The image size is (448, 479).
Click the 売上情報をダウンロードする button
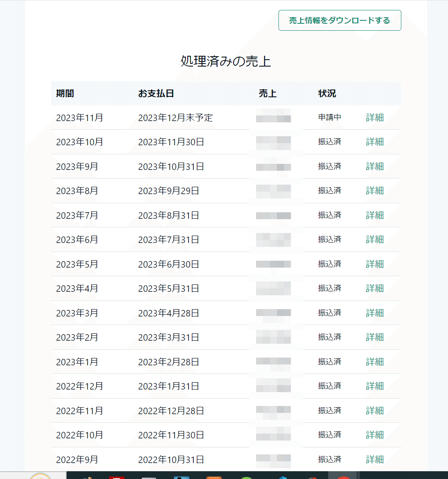pos(339,20)
